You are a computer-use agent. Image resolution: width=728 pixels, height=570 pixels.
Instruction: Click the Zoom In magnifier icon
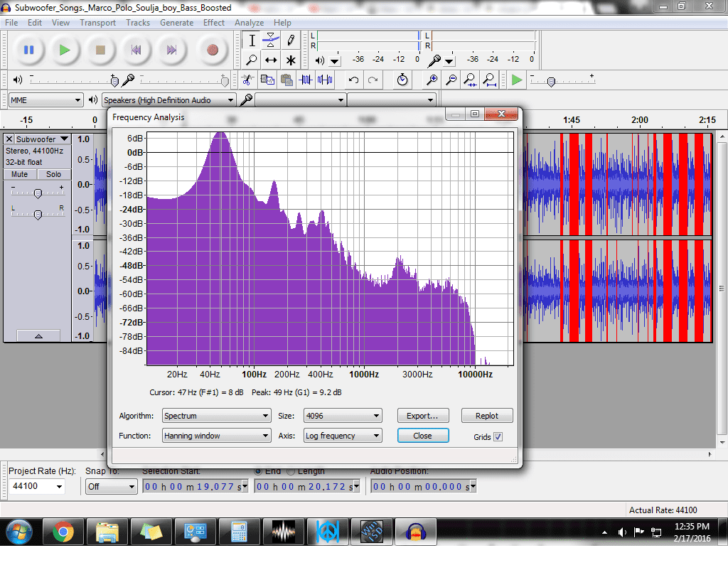432,80
